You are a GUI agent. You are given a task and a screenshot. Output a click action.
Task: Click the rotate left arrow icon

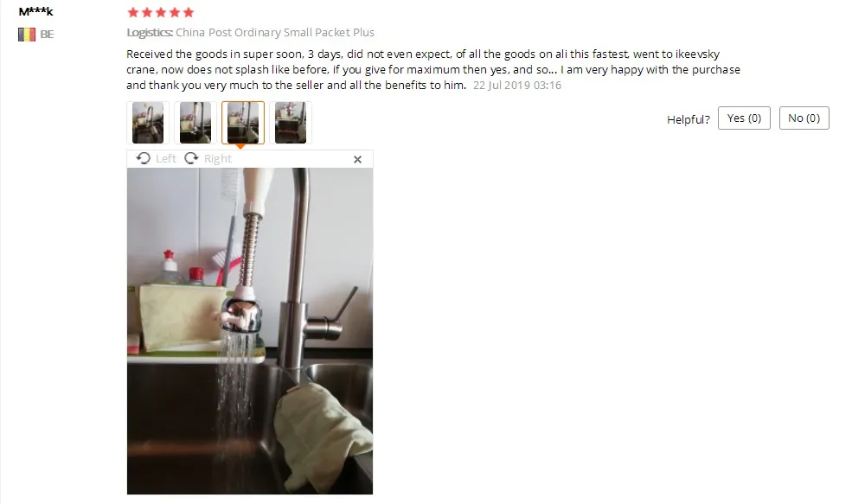click(x=144, y=158)
